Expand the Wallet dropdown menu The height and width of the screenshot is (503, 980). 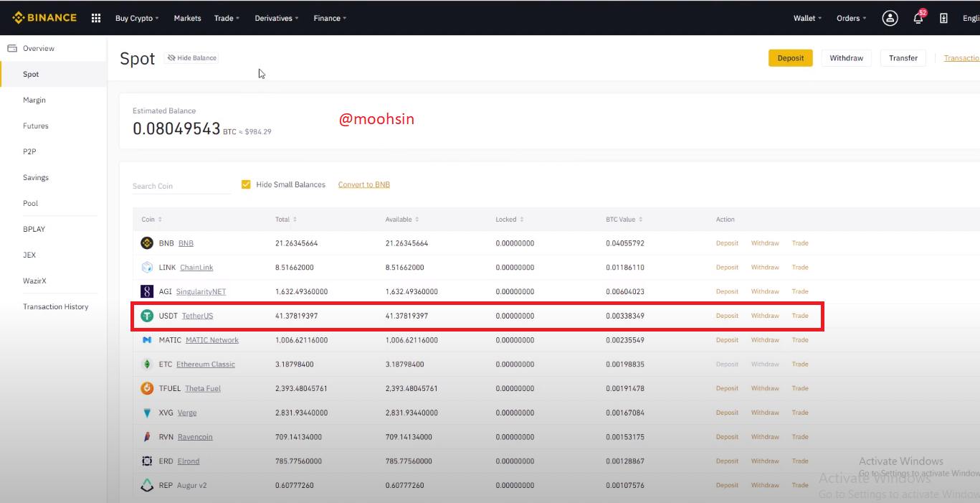(x=807, y=18)
